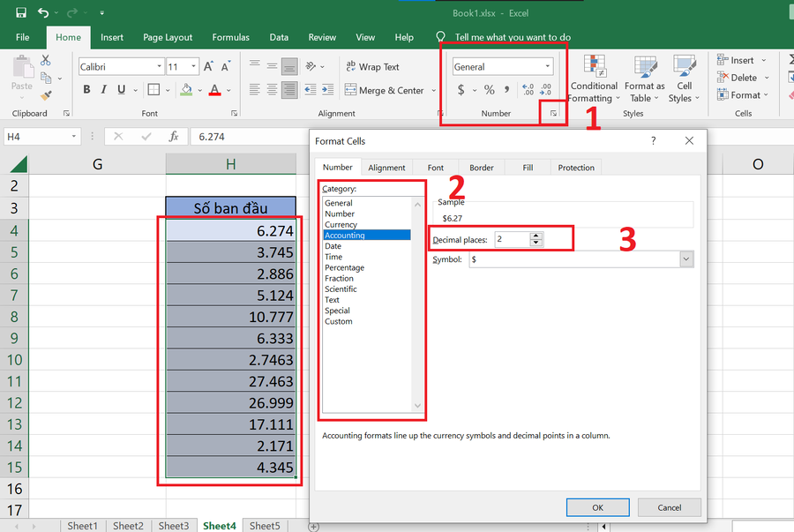
Task: Center text horizontally
Action: [x=272, y=90]
